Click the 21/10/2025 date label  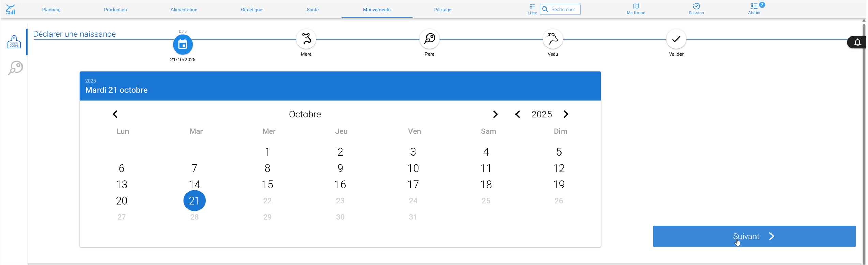pos(183,60)
